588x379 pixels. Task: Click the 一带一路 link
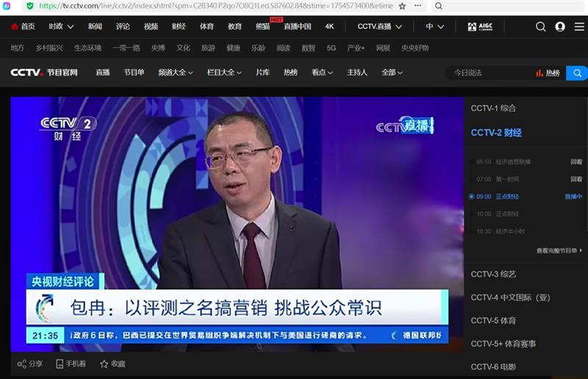coord(126,48)
